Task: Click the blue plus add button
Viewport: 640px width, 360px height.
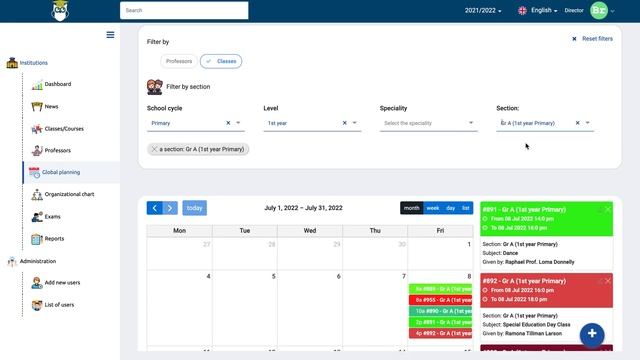Action: click(x=592, y=335)
